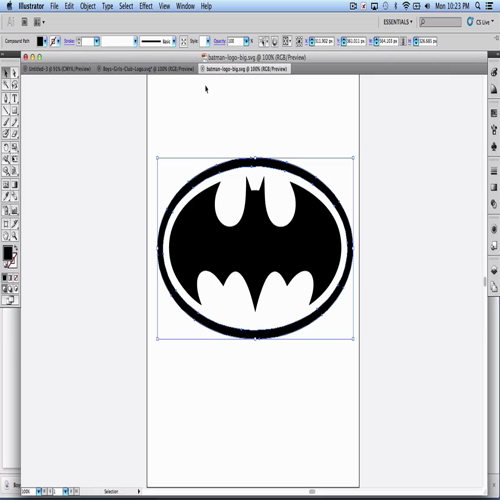
Task: Click Spotlight search in menu bar
Action: point(478,6)
